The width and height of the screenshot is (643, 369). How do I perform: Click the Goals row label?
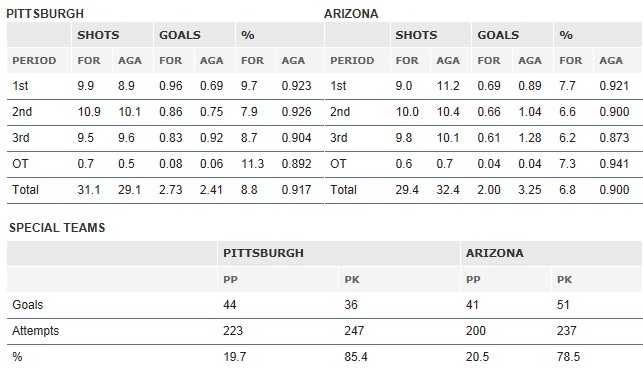point(27,305)
